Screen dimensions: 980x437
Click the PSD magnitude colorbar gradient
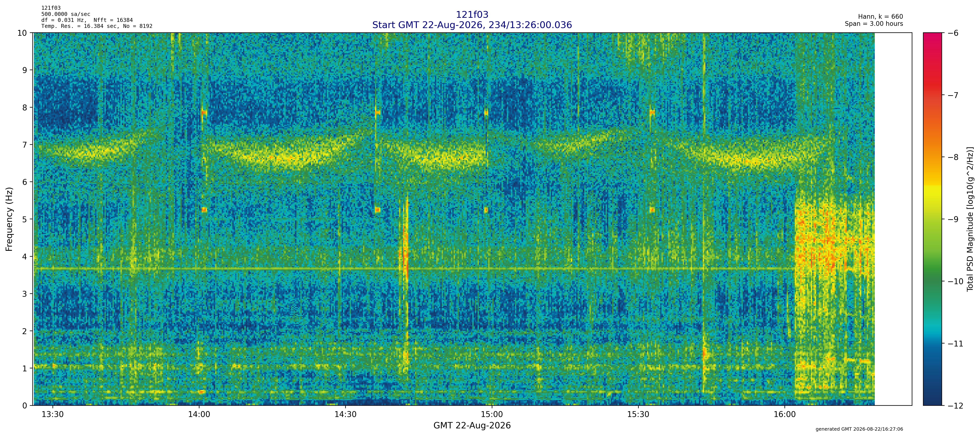[933, 219]
